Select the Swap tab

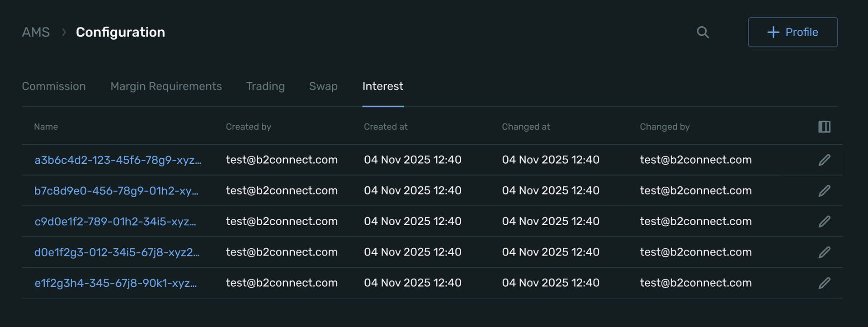point(323,86)
